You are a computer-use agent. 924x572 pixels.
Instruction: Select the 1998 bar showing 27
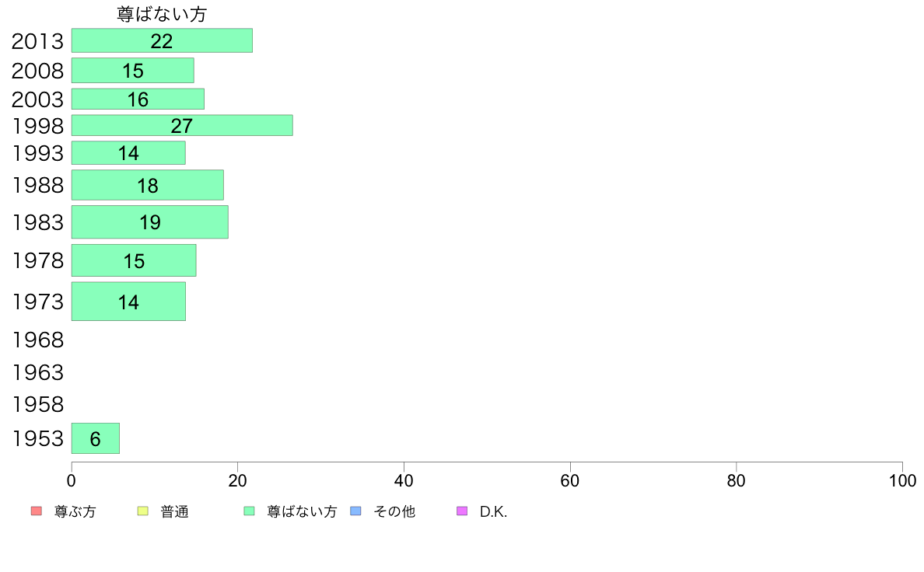tap(182, 125)
